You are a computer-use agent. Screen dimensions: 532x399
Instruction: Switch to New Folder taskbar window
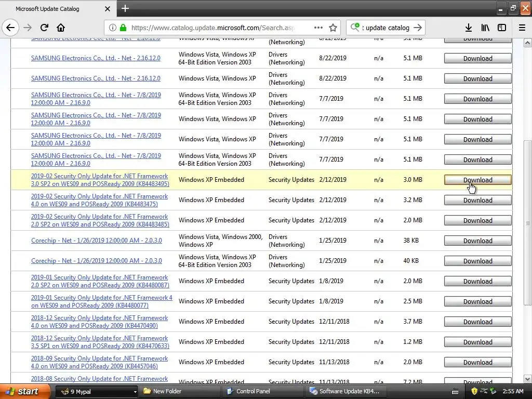point(180,391)
